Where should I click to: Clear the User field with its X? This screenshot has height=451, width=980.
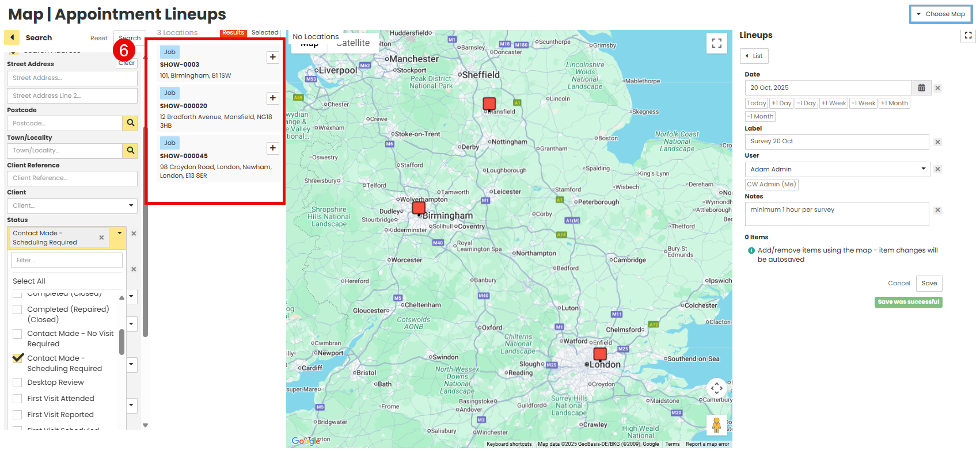937,169
